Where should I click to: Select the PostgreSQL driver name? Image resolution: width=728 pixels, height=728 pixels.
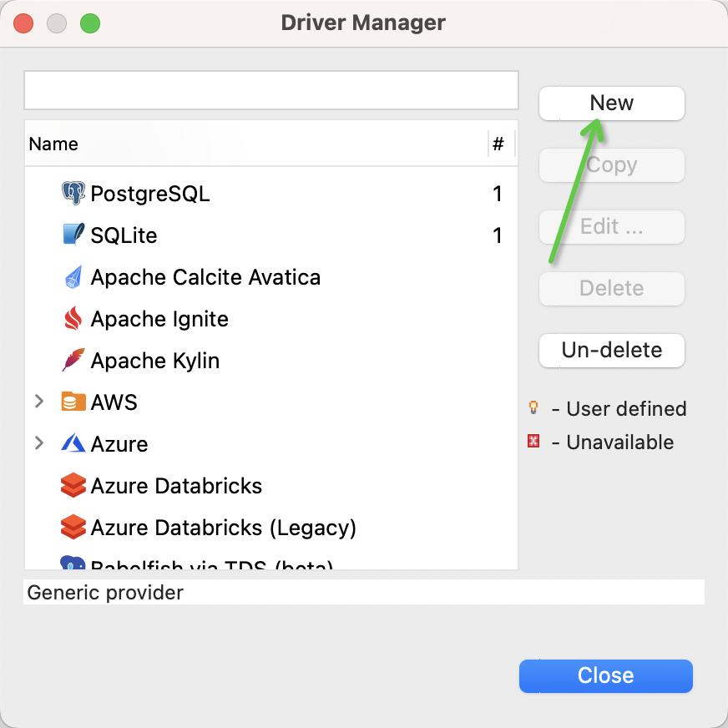coord(150,194)
